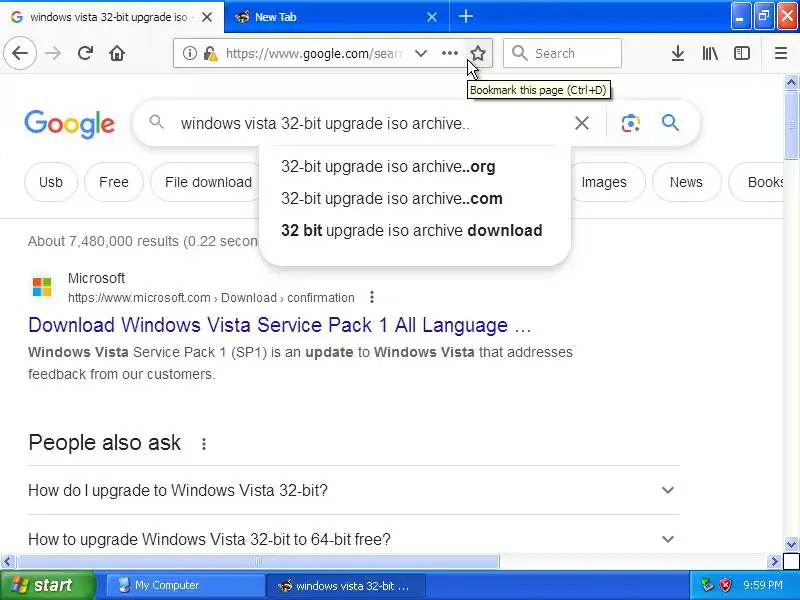The width and height of the screenshot is (800, 600).
Task: Open the Library icon
Action: point(710,53)
